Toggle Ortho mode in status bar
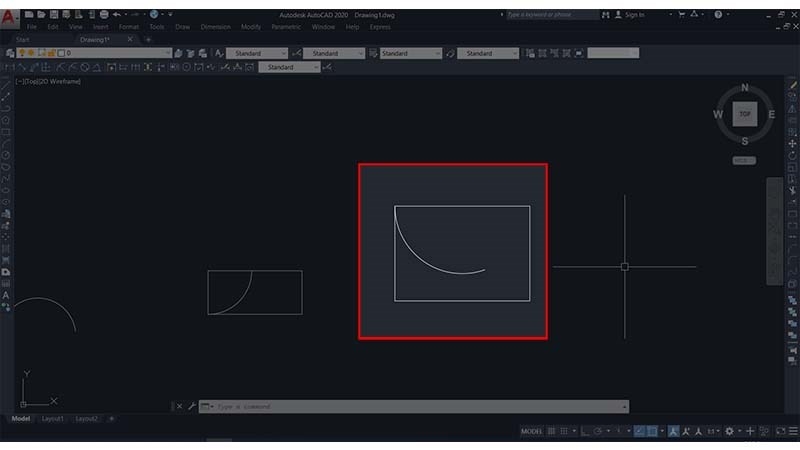Image resolution: width=800 pixels, height=450 pixels. click(585, 432)
